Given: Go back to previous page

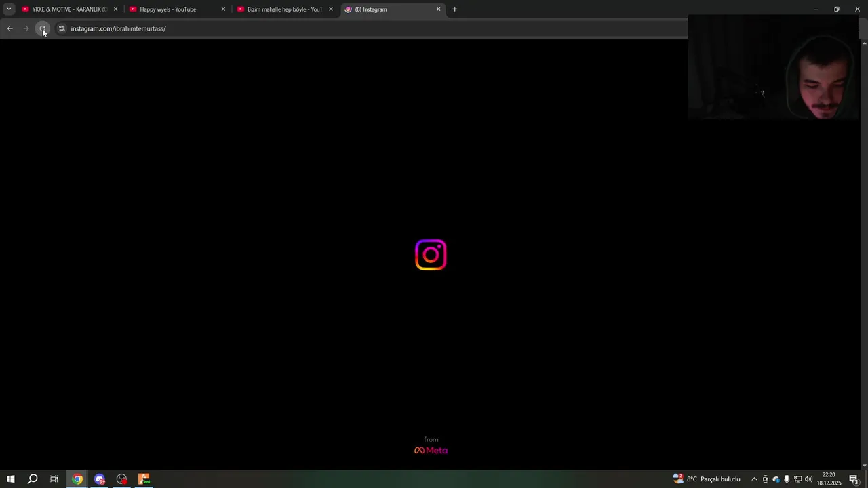Looking at the screenshot, I should 9,28.
